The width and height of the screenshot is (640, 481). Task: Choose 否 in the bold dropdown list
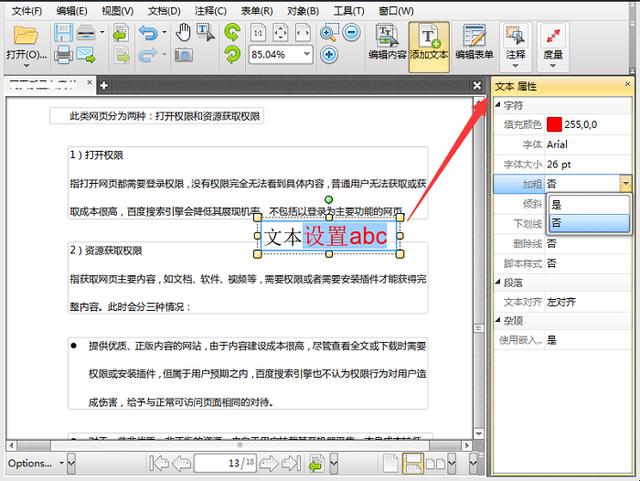(x=589, y=223)
